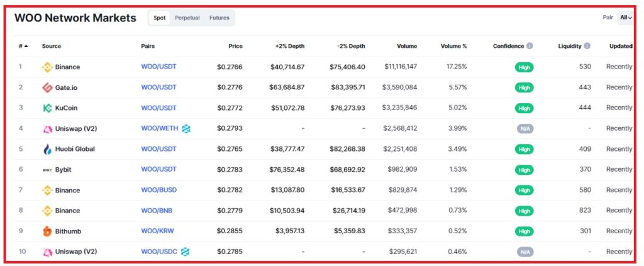Image resolution: width=644 pixels, height=266 pixels.
Task: Click the volume $295,621
Action: coord(403,252)
